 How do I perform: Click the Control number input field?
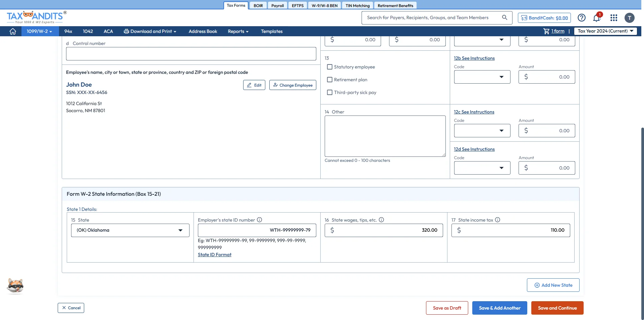point(191,54)
